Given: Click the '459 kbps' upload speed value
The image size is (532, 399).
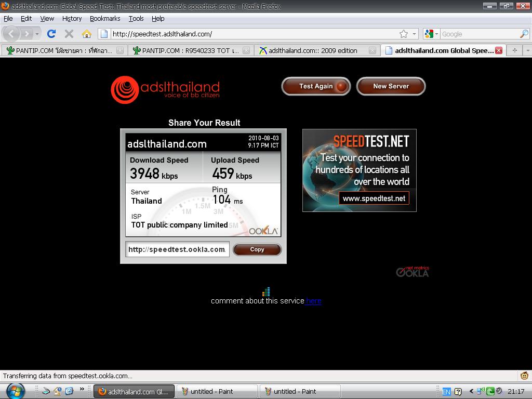Looking at the screenshot, I should tap(232, 174).
